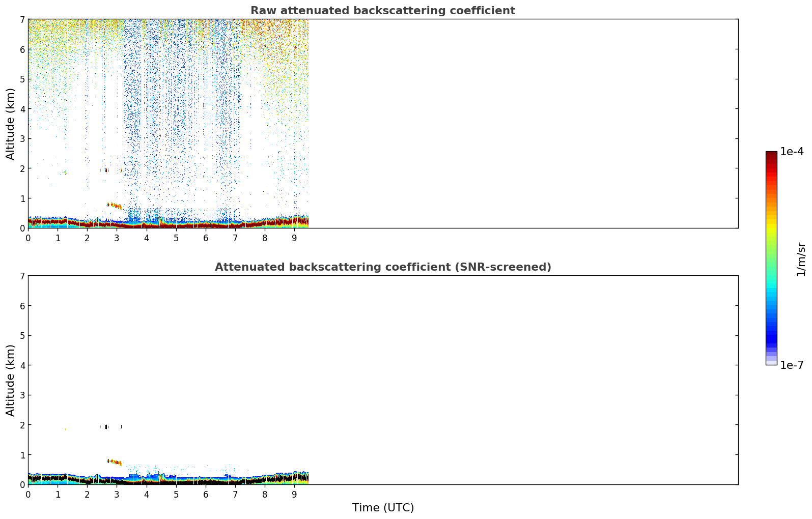
Task: Click the "Raw attenuated backscattering coefficient" title
Action: pyautogui.click(x=383, y=11)
